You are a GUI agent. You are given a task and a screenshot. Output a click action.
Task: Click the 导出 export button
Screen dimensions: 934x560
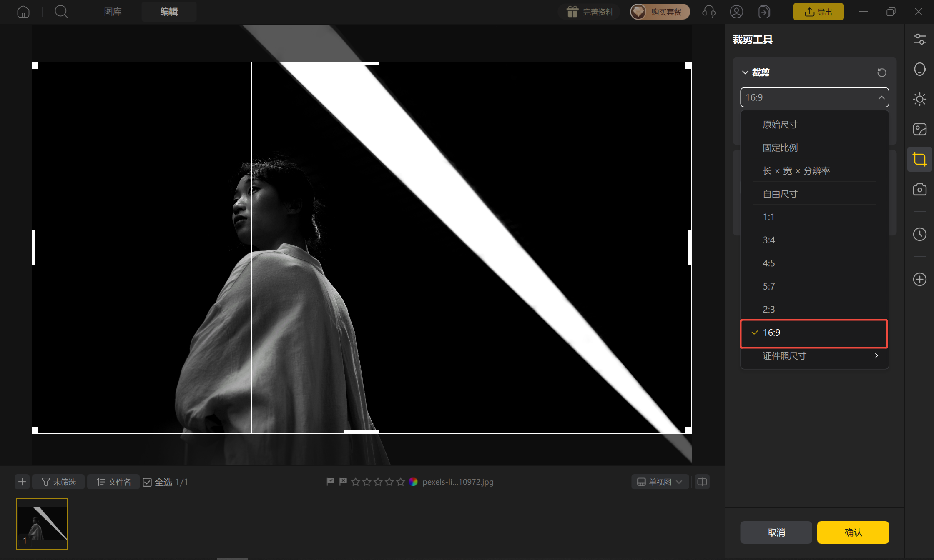tap(818, 12)
